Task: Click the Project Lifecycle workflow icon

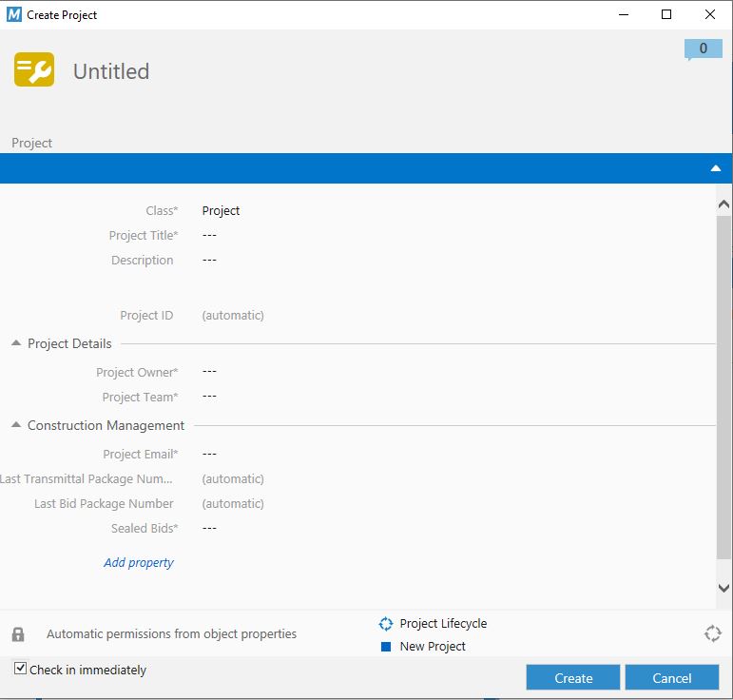Action: (385, 624)
